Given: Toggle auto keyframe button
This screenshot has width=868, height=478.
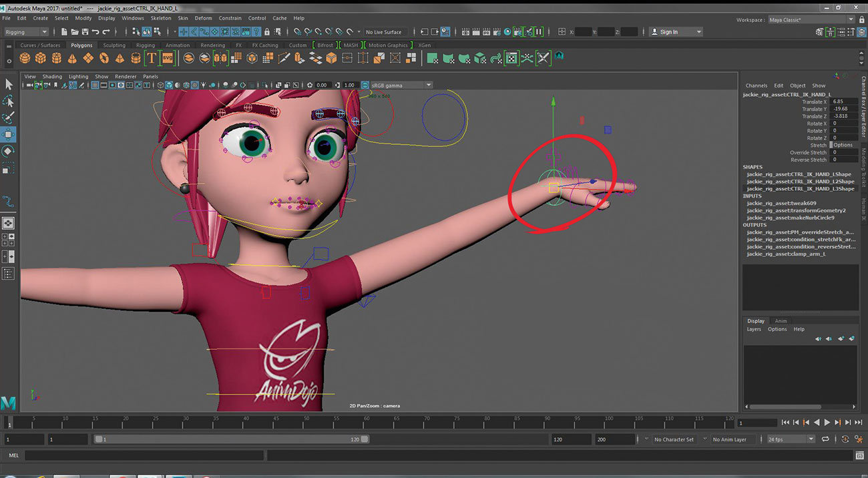Looking at the screenshot, I should tap(845, 439).
